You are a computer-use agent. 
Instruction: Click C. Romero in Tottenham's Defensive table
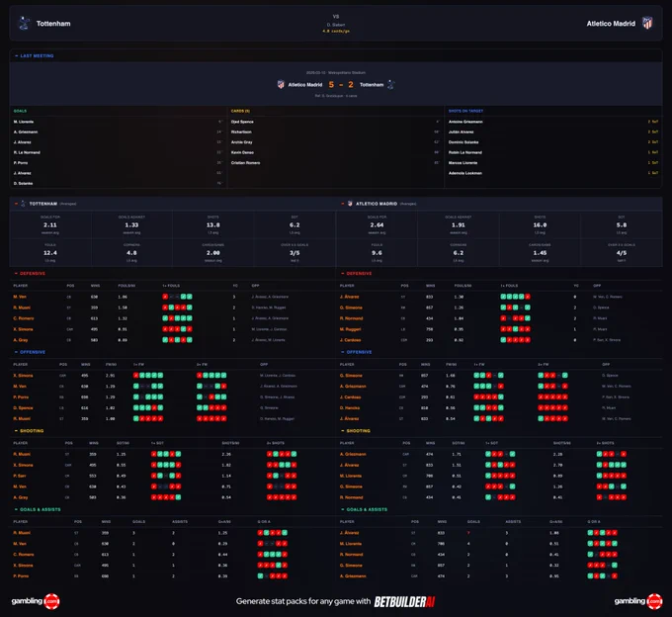[x=24, y=318]
